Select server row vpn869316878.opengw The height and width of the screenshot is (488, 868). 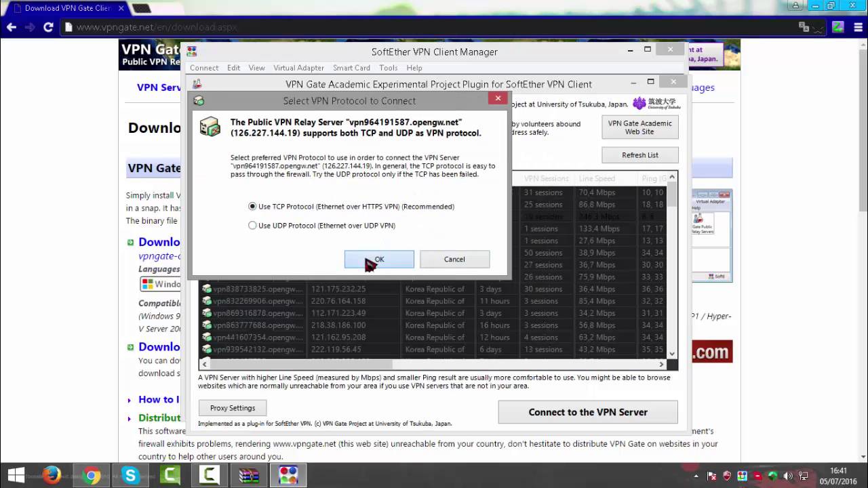[x=433, y=313]
